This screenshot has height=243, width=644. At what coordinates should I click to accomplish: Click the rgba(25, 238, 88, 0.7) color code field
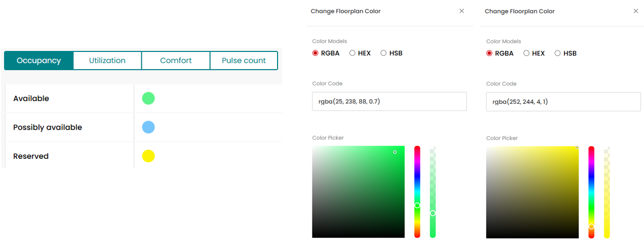click(x=389, y=101)
